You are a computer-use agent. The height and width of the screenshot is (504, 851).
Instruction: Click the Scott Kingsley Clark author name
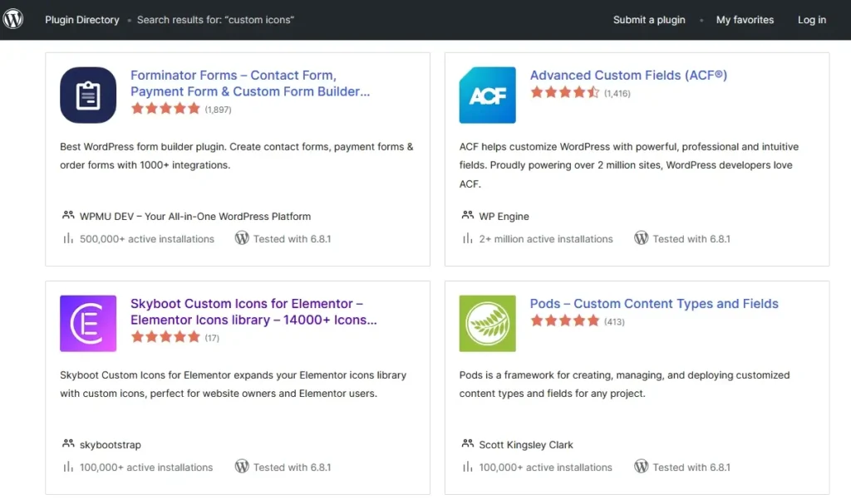[526, 445]
